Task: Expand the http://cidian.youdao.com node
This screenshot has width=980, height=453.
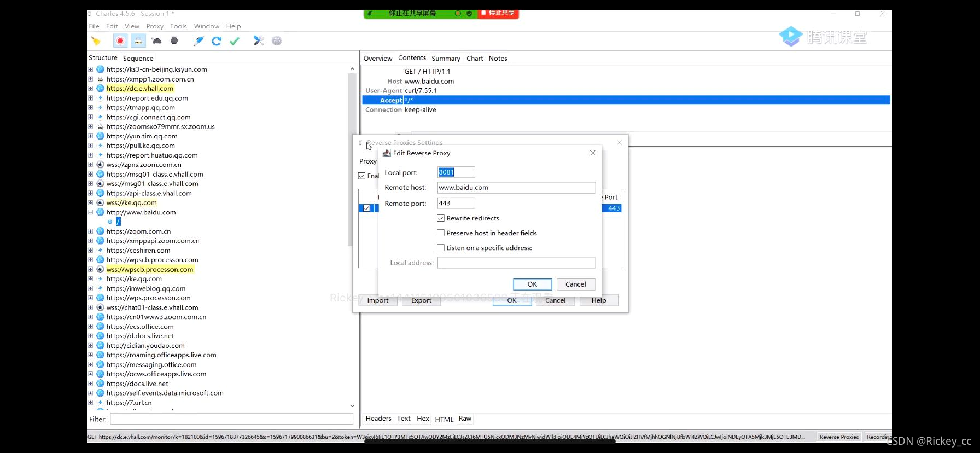Action: click(91, 346)
